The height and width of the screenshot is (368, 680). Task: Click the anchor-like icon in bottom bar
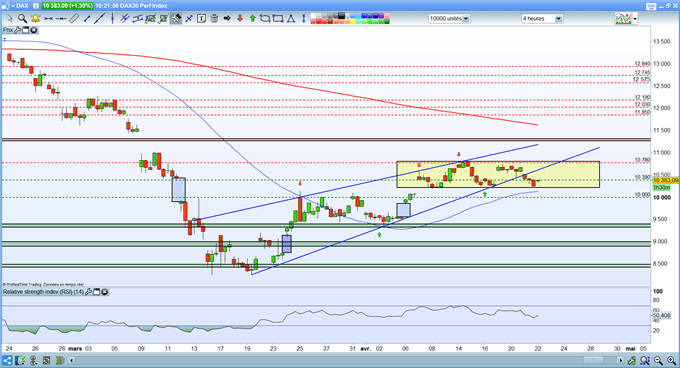[33, 361]
